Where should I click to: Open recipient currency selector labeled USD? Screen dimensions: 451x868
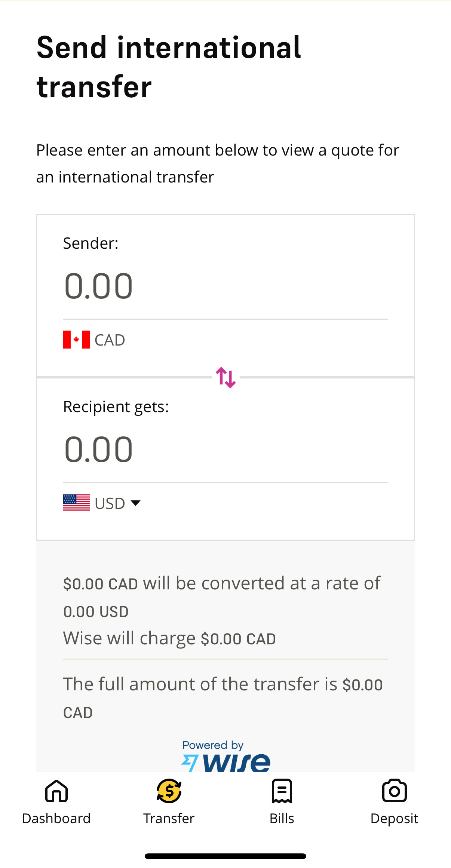110,503
